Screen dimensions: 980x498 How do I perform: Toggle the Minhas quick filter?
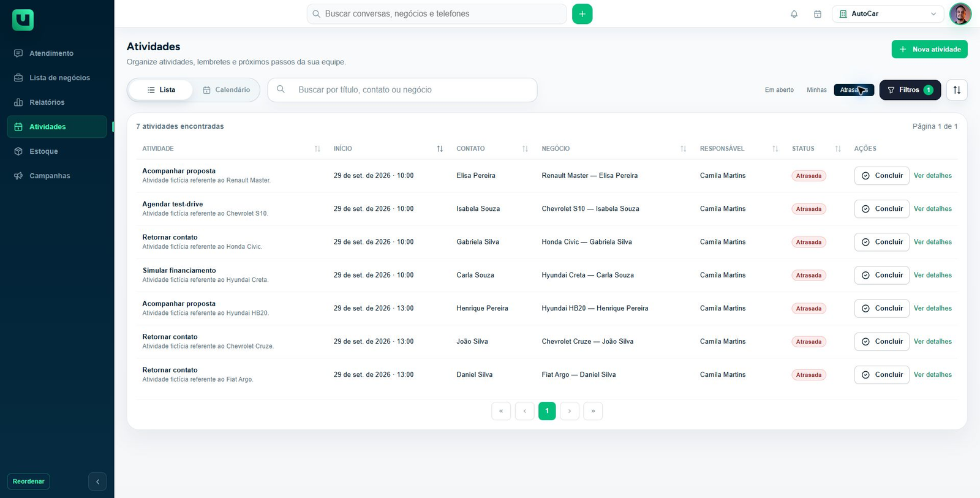tap(816, 90)
